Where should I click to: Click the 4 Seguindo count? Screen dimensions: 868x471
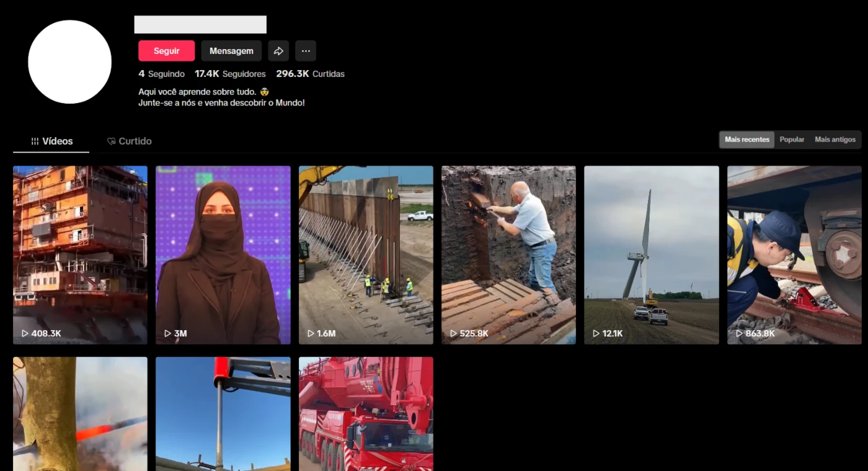[x=161, y=74]
